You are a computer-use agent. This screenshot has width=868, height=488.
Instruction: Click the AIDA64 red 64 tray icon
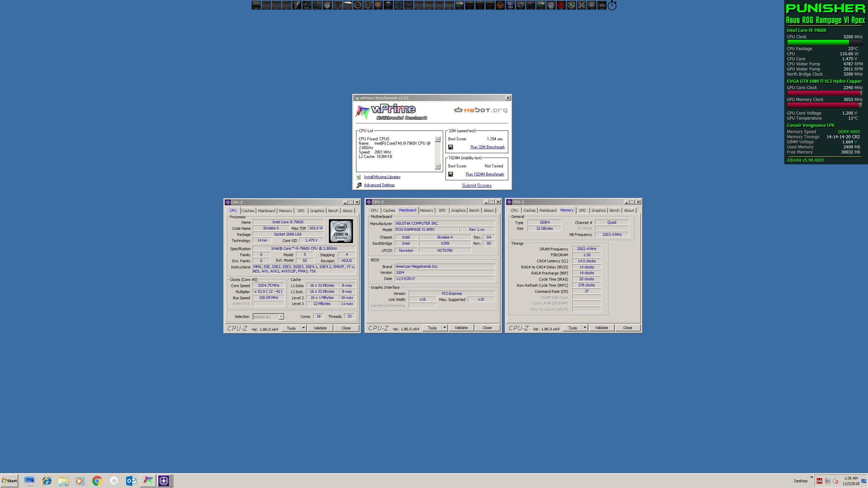click(x=820, y=481)
